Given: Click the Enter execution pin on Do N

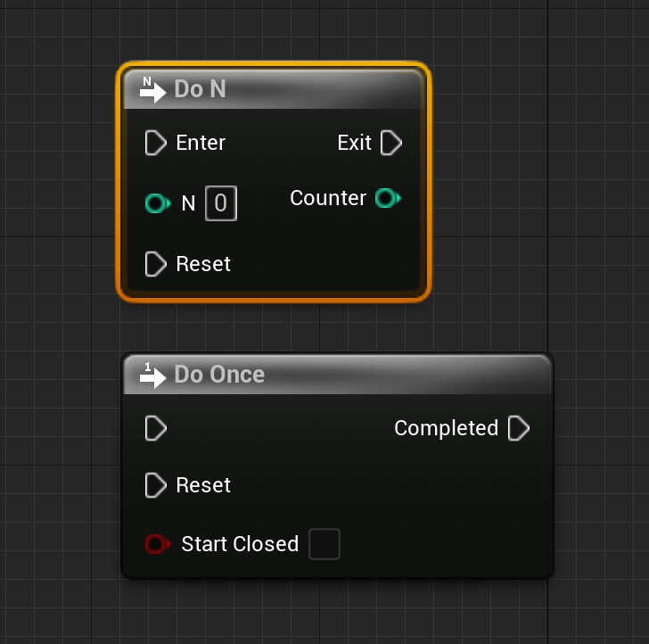Looking at the screenshot, I should tap(156, 143).
